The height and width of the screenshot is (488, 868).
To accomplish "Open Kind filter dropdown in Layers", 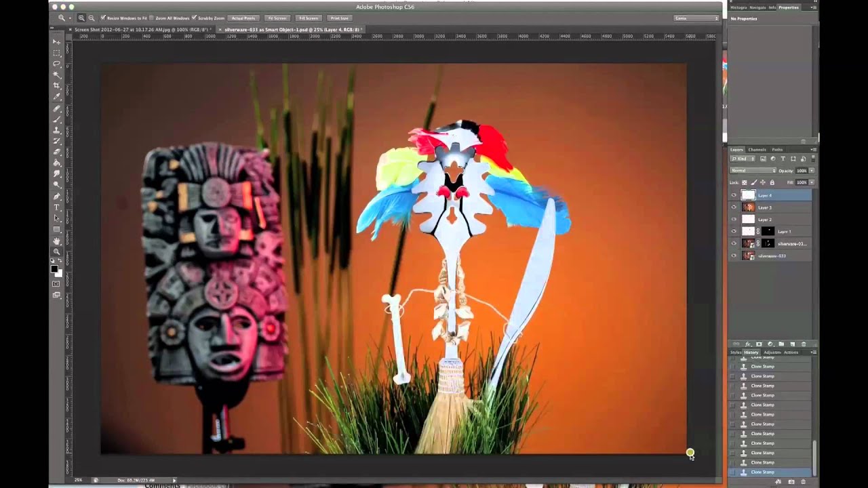I will (743, 159).
